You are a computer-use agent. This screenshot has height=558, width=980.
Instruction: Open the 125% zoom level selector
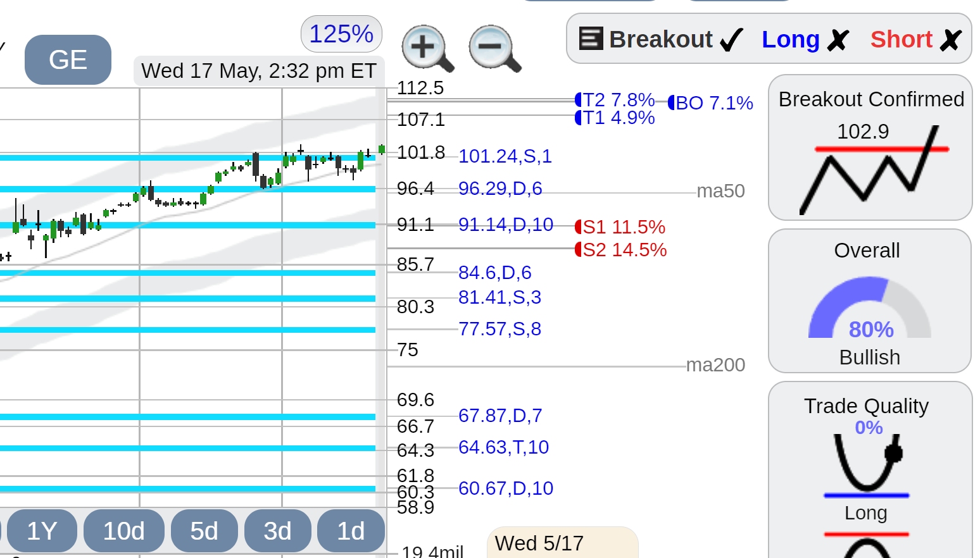[341, 34]
